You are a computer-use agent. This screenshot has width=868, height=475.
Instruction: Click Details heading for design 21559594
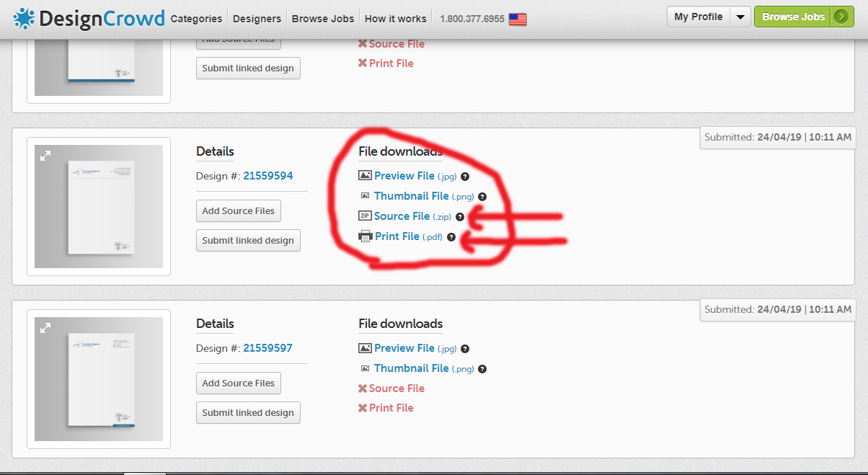pyautogui.click(x=215, y=151)
